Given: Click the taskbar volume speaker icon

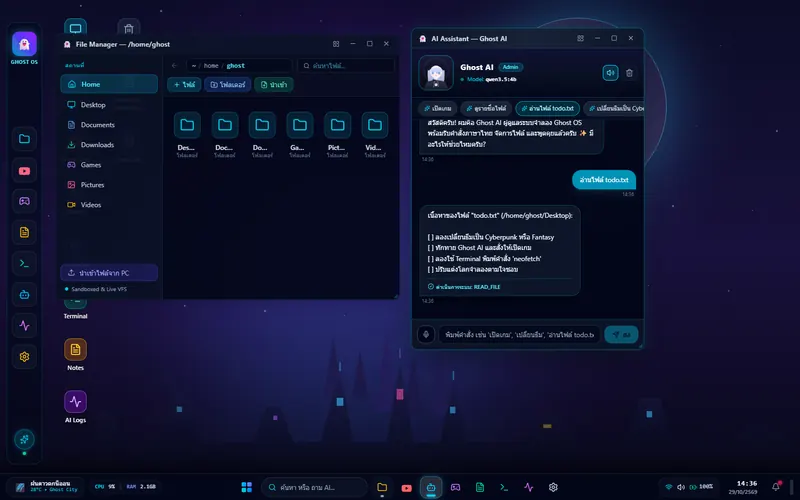Looking at the screenshot, I should point(681,487).
